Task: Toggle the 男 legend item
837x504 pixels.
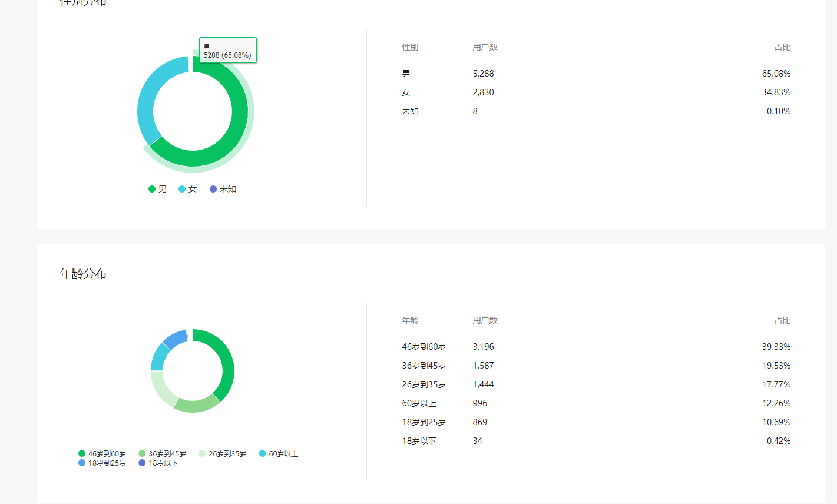Action: [157, 189]
